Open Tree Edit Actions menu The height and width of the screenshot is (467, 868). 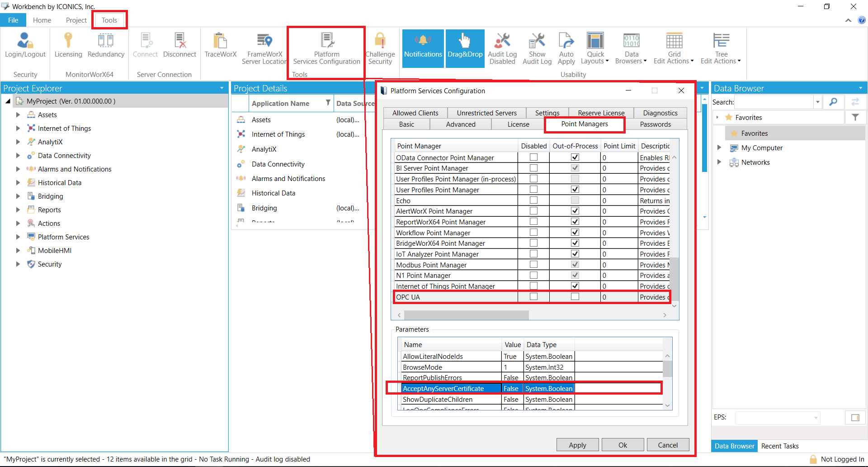(x=721, y=49)
